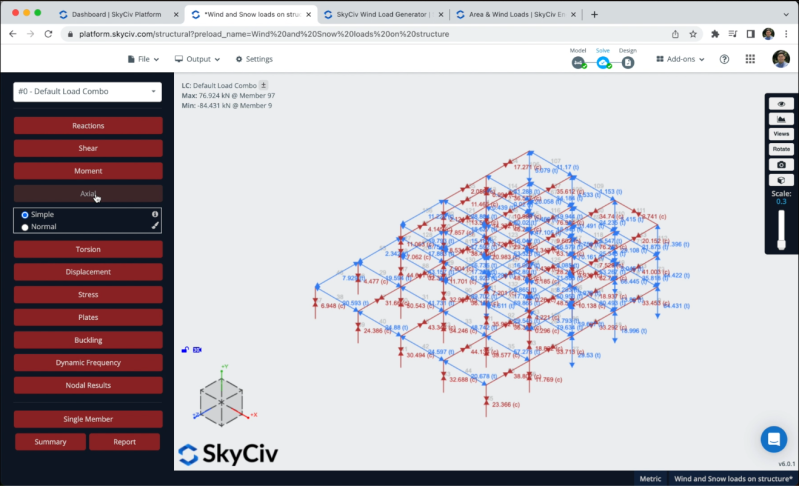
Task: Open the Chrome three-dot menu
Action: coord(786,34)
